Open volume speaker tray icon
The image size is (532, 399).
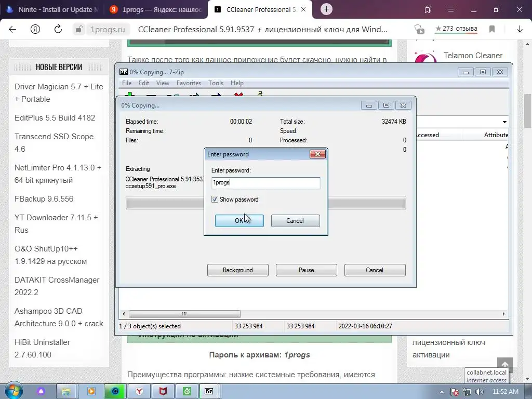(480, 392)
